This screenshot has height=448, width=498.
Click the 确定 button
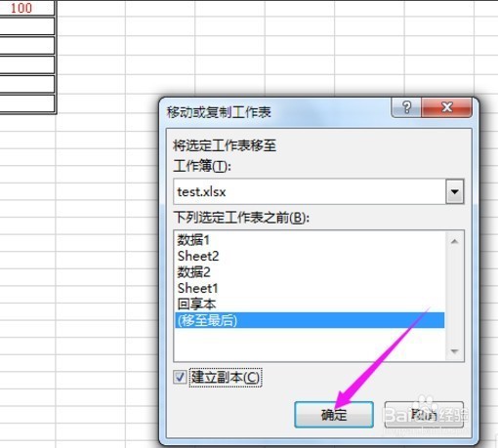(334, 415)
